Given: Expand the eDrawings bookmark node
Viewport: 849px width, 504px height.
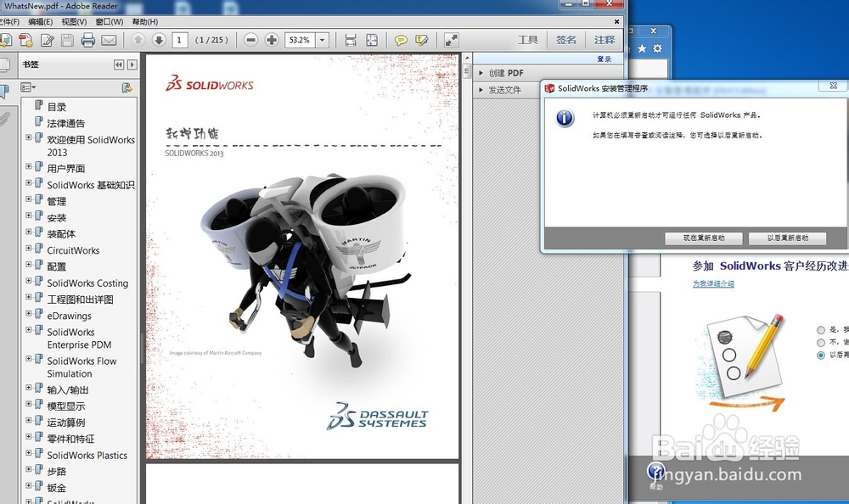Looking at the screenshot, I should point(29,313).
